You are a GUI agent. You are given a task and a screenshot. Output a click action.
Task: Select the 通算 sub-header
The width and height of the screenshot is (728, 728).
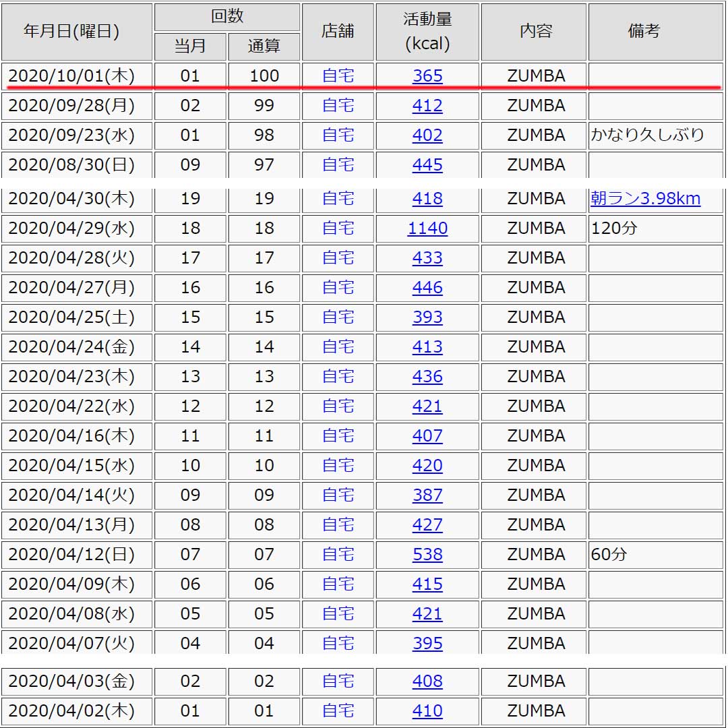(x=264, y=47)
